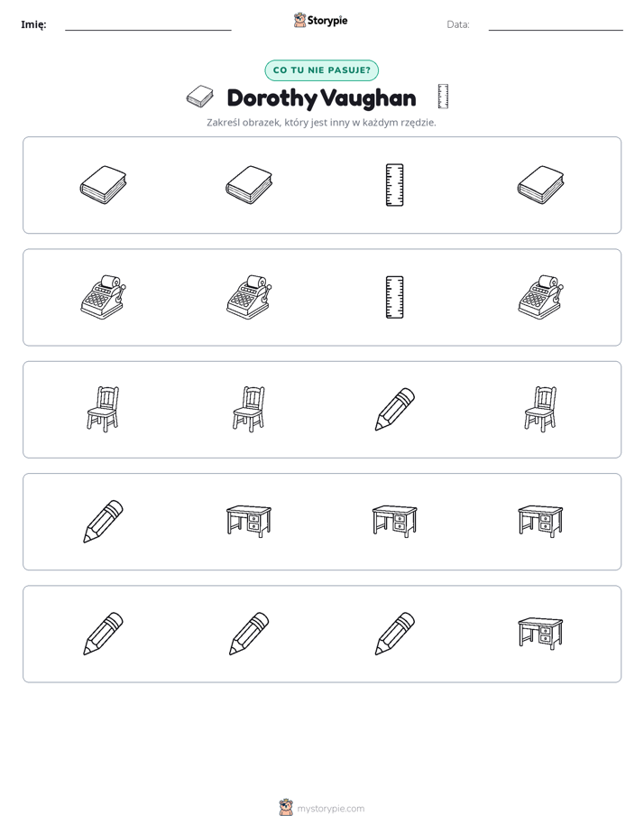Click the Storypie logo at the top
Image resolution: width=644 pixels, height=834 pixels.
(x=320, y=20)
